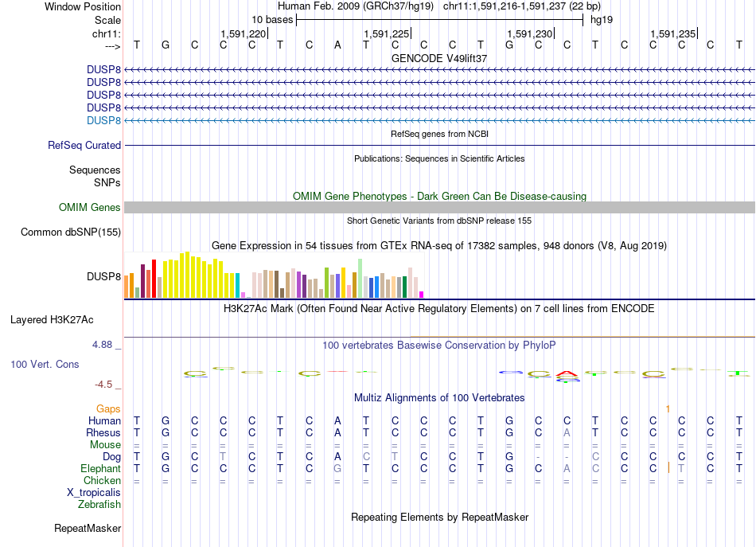The image size is (756, 547).
Task: Click the Common dbSNP(155) track label
Action: 71,232
